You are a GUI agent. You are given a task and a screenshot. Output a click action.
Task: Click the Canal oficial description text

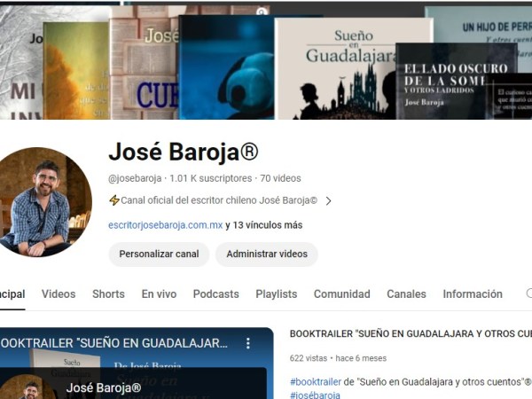click(x=219, y=200)
